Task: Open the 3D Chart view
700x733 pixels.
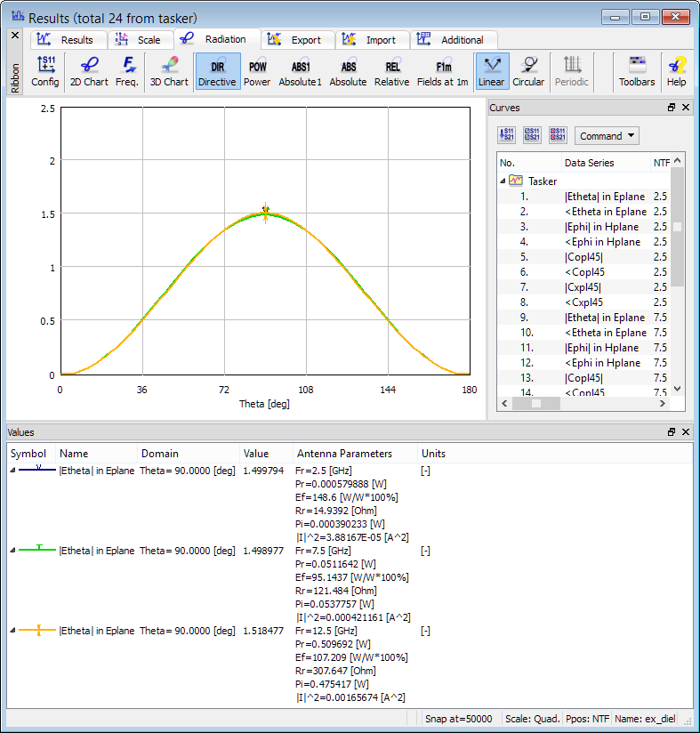Action: point(168,71)
